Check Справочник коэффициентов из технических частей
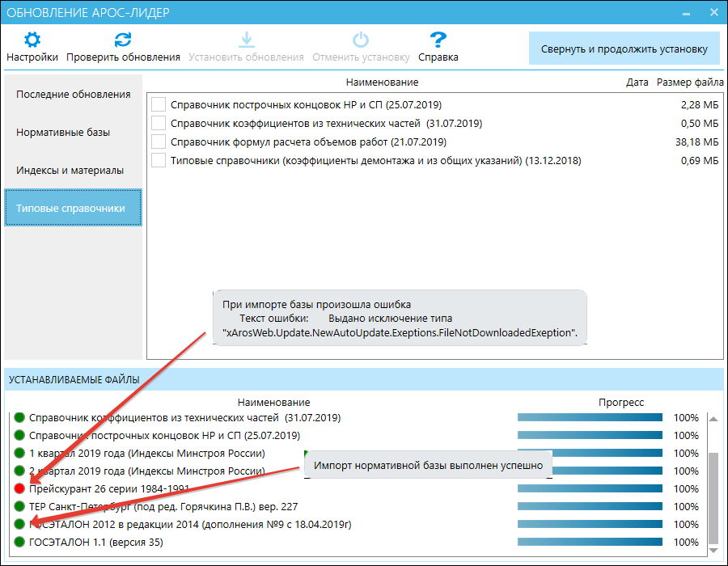The height and width of the screenshot is (566, 728). click(159, 123)
